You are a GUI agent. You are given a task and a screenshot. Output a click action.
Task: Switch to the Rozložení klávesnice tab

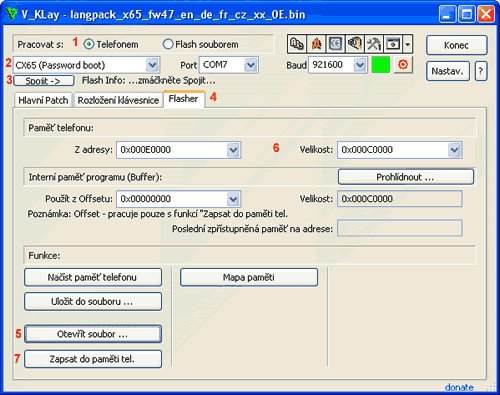[x=118, y=100]
